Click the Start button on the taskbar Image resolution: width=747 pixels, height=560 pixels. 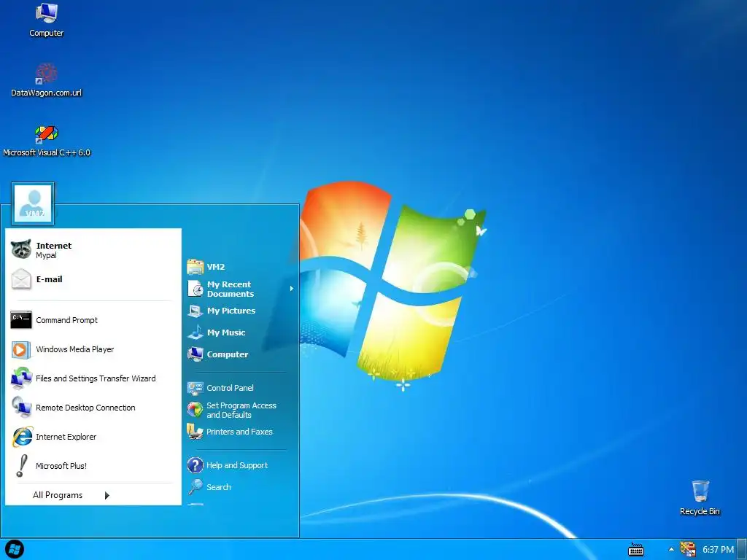point(14,550)
